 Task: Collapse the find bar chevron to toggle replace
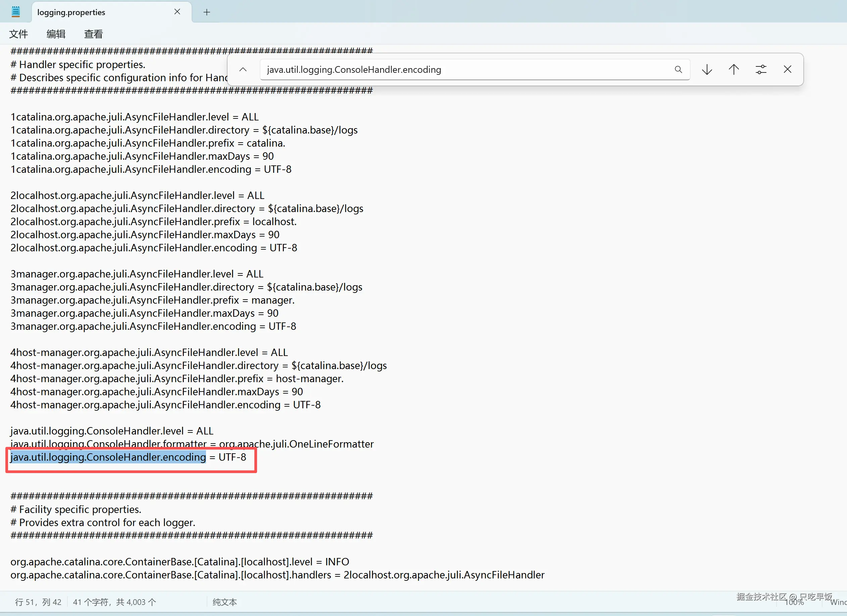click(x=243, y=69)
